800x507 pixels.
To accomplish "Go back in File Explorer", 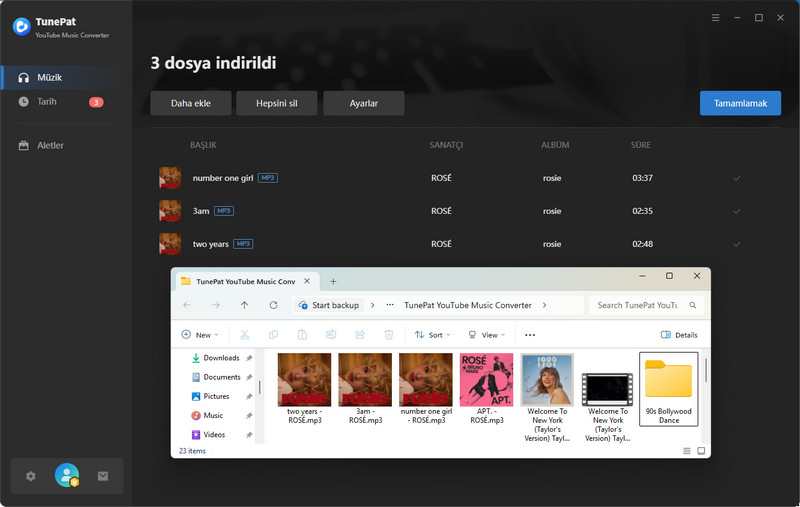I will point(187,305).
